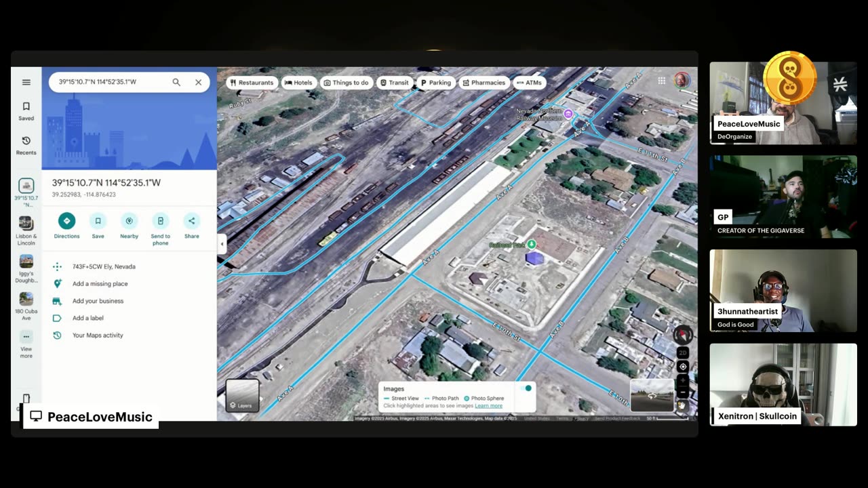The image size is (868, 488).
Task: Search Nearby this location
Action: coord(129,226)
